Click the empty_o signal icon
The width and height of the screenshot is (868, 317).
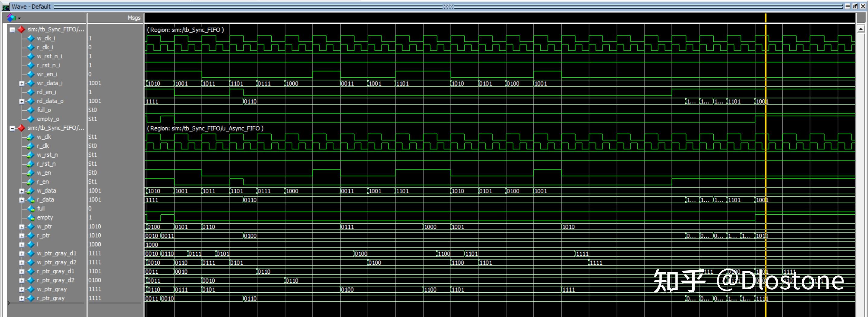pyautogui.click(x=31, y=119)
